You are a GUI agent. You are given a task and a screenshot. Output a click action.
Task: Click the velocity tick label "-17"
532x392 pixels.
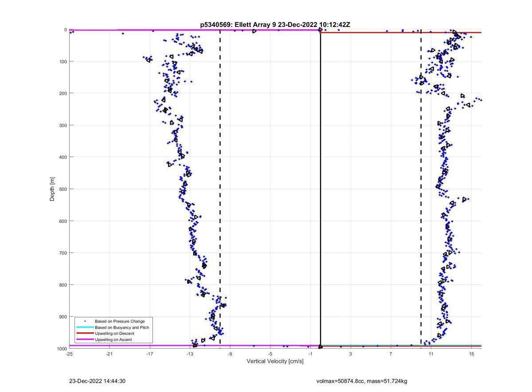[149, 354]
